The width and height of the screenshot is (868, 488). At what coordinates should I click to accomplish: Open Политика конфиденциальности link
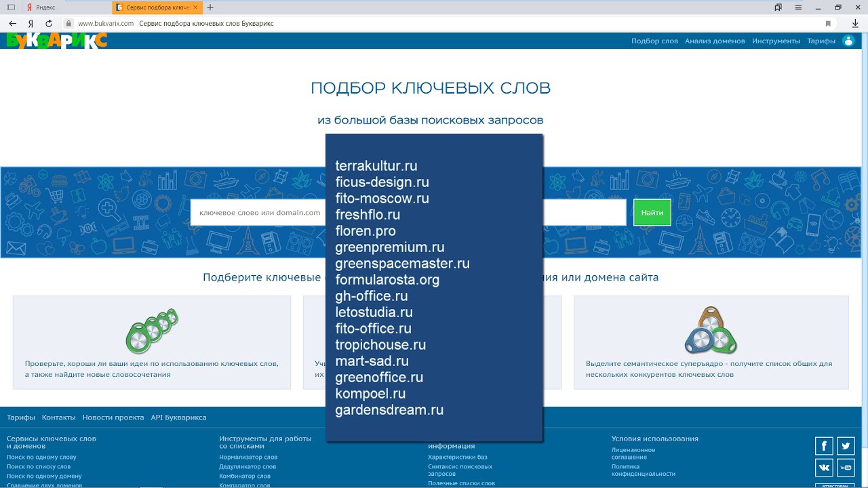click(644, 470)
